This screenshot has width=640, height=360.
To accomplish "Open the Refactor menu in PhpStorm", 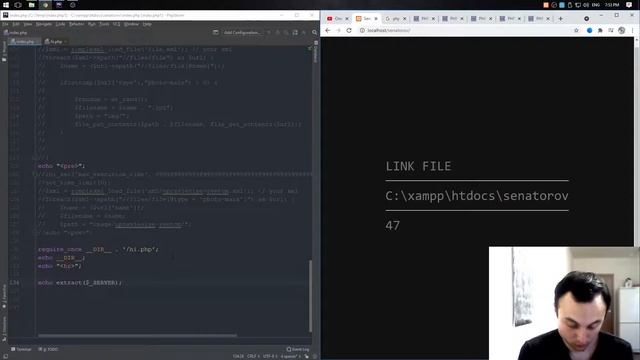I will (x=76, y=24).
